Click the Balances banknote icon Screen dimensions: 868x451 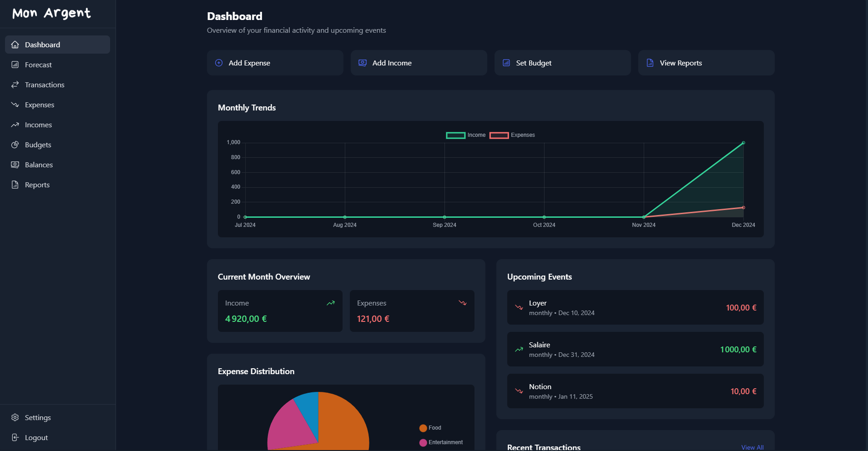15,165
